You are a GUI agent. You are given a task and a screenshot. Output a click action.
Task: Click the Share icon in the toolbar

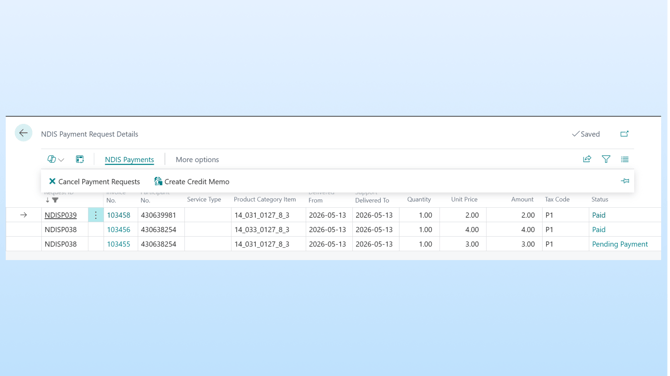tap(587, 159)
